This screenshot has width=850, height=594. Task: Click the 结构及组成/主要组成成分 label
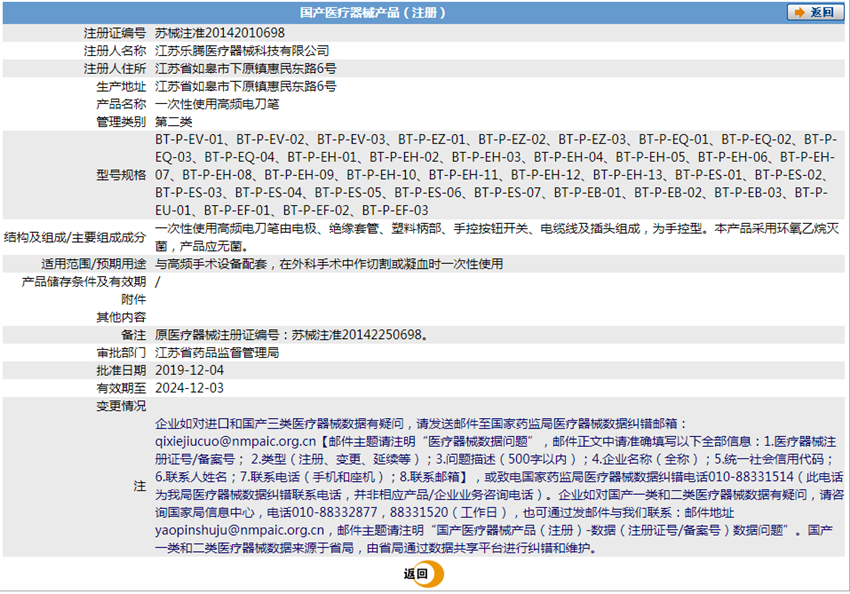(75, 237)
